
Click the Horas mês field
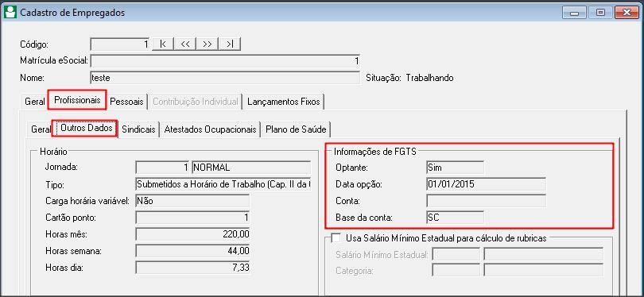[192, 234]
